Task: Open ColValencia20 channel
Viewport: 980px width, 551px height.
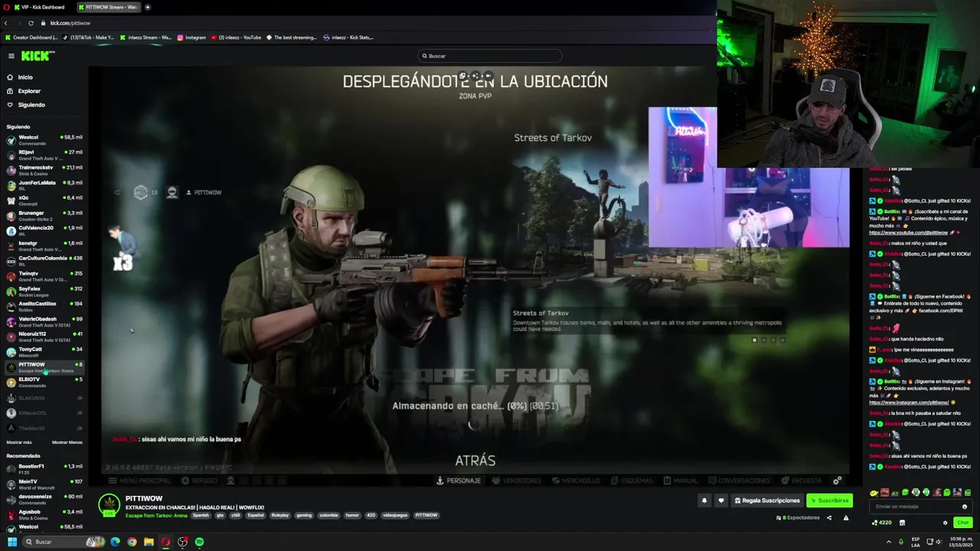Action: click(x=44, y=230)
